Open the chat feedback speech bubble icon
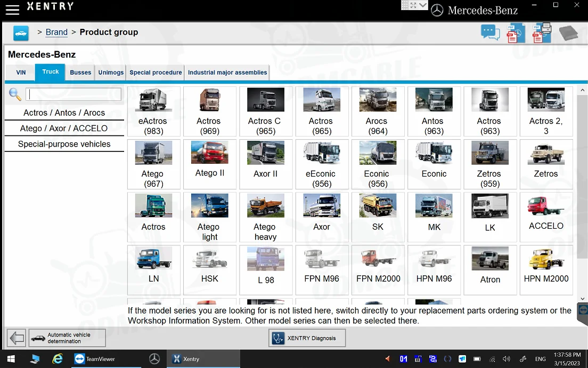This screenshot has width=588, height=368. coord(491,33)
